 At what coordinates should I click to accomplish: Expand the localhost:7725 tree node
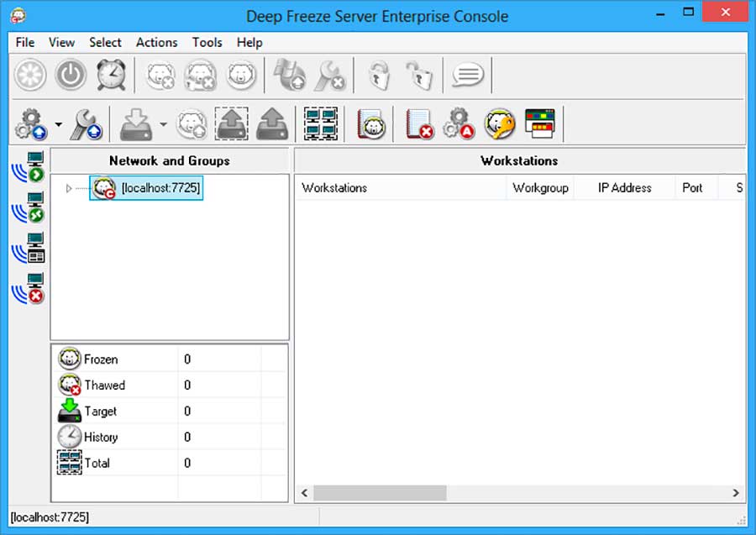pyautogui.click(x=69, y=188)
